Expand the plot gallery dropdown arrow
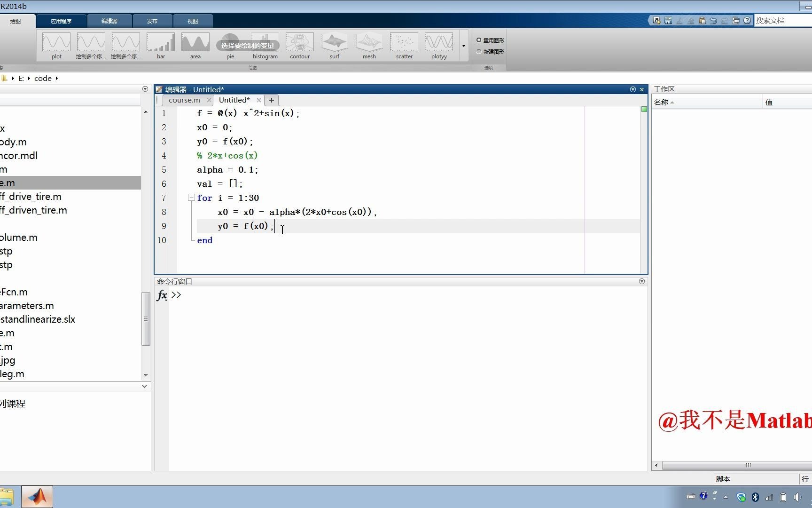 (x=464, y=46)
